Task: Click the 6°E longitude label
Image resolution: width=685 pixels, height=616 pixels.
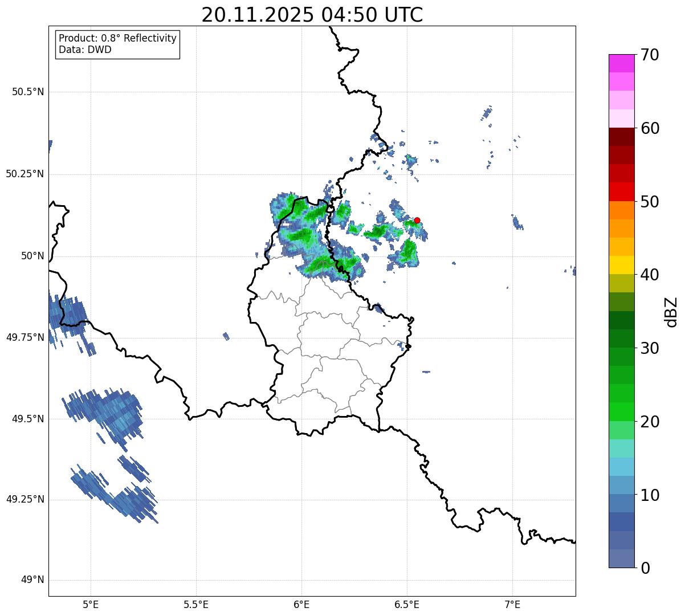Action: click(x=301, y=604)
